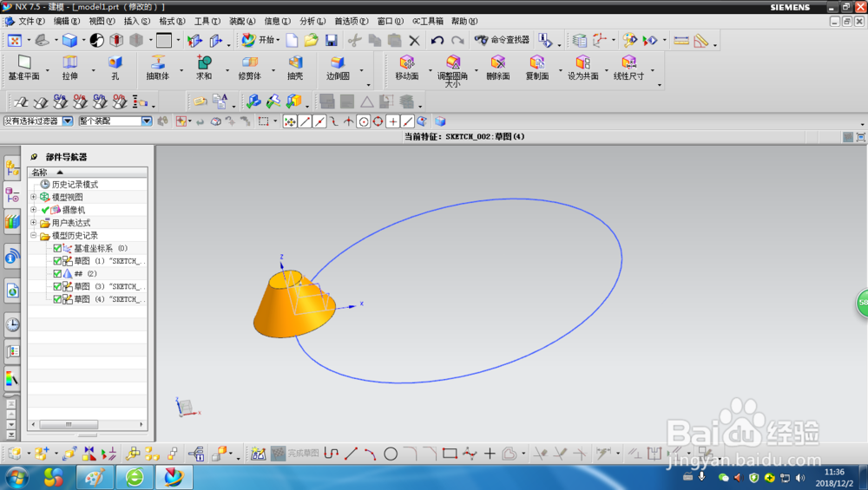Open the 分析(L) menu
Viewport: 868px width, 490px height.
click(x=312, y=21)
